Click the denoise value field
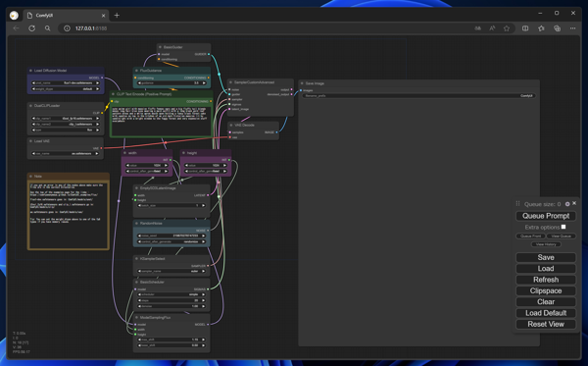Viewport: 588px width, 366px height. pos(171,306)
